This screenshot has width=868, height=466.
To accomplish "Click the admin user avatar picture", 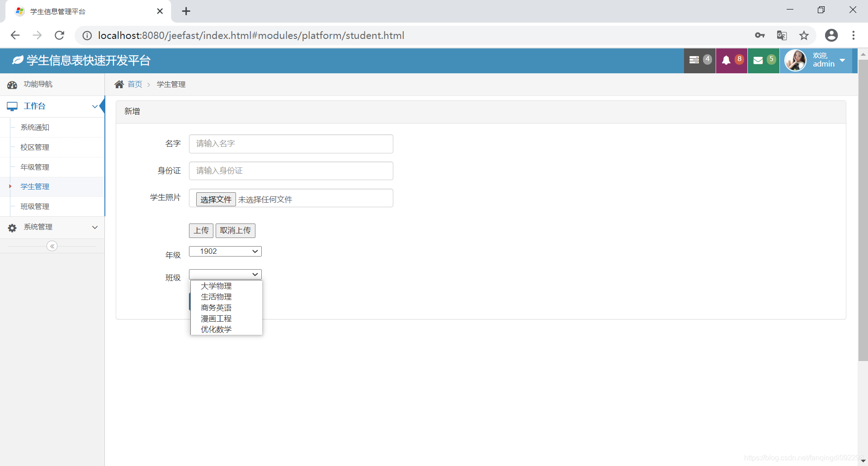I will [x=795, y=60].
